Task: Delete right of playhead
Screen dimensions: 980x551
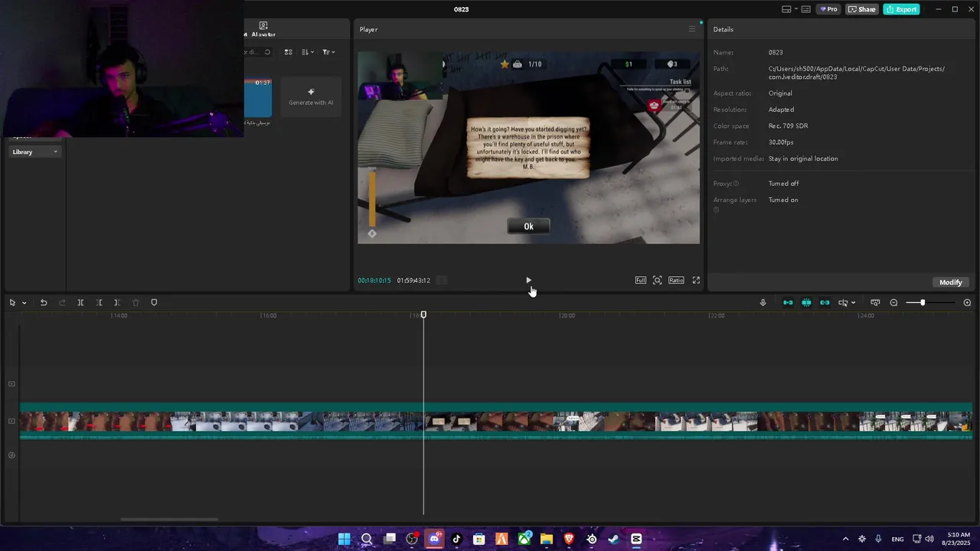Action: [116, 302]
